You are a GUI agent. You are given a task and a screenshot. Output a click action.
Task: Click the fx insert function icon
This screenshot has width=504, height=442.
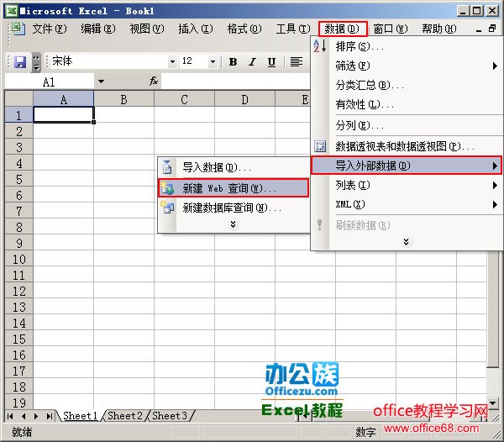pos(154,81)
